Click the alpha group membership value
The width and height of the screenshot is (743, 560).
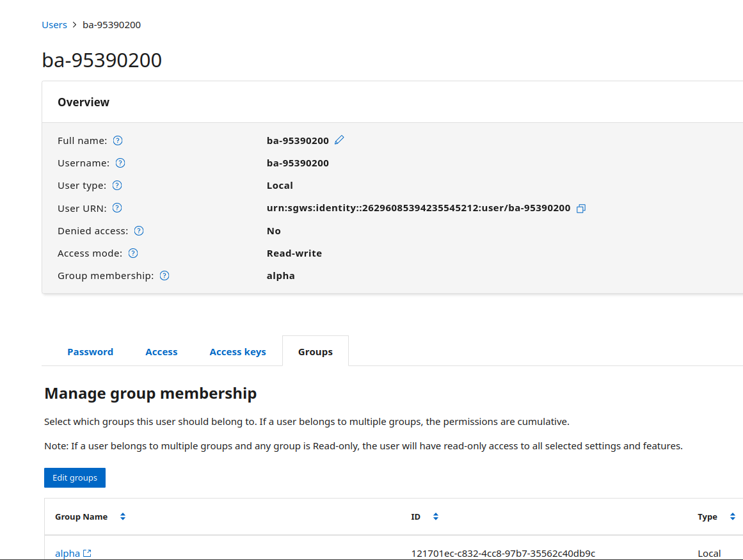click(280, 276)
